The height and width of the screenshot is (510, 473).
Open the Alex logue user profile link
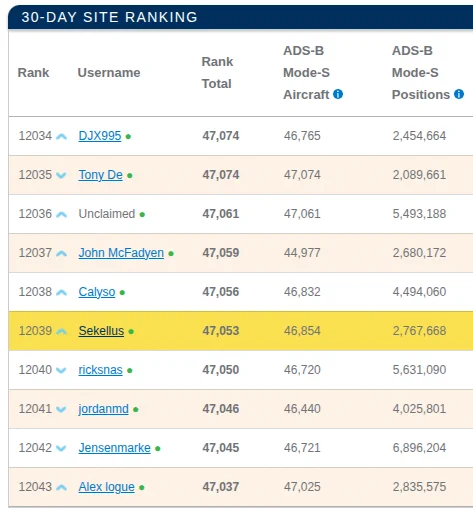[106, 487]
